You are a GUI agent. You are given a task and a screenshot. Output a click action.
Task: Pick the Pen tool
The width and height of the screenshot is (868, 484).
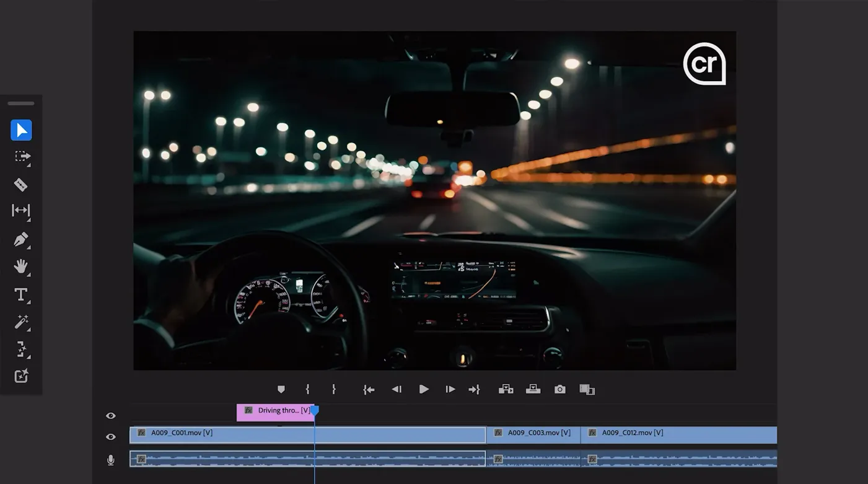click(x=20, y=239)
